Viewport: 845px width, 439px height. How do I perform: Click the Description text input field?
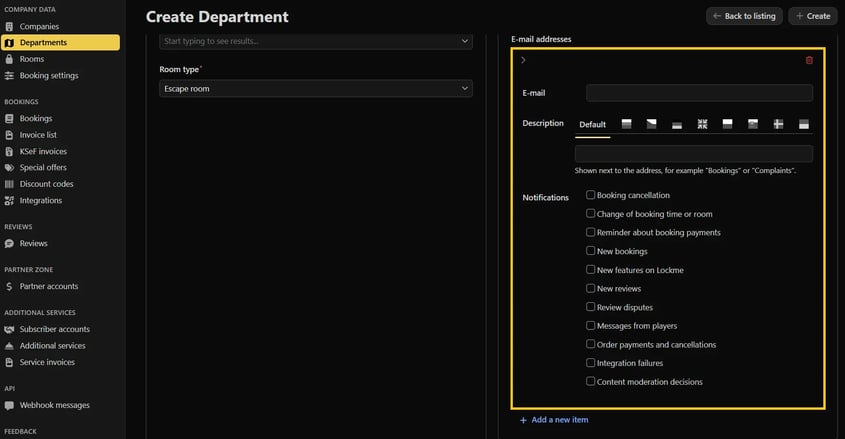(694, 154)
